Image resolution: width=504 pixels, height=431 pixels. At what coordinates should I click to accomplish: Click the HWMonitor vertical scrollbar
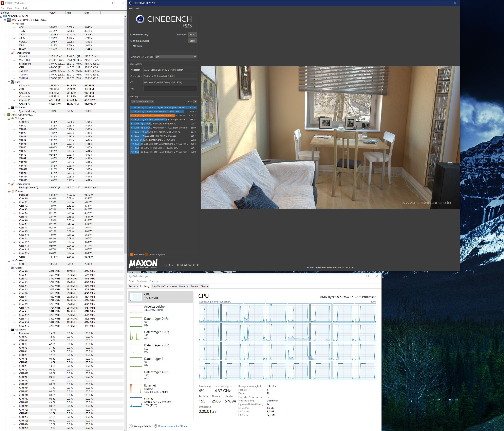pyautogui.click(x=125, y=136)
